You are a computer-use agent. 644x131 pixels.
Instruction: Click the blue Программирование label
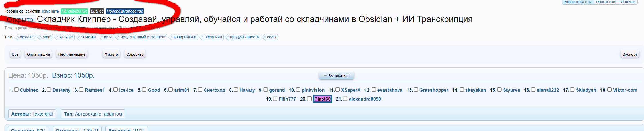(125, 11)
